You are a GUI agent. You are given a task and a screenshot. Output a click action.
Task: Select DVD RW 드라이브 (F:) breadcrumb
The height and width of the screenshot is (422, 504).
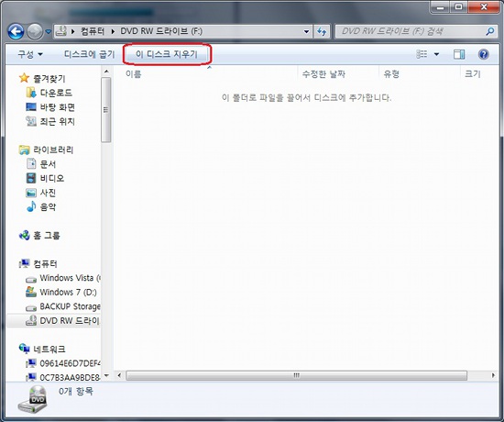tap(161, 31)
